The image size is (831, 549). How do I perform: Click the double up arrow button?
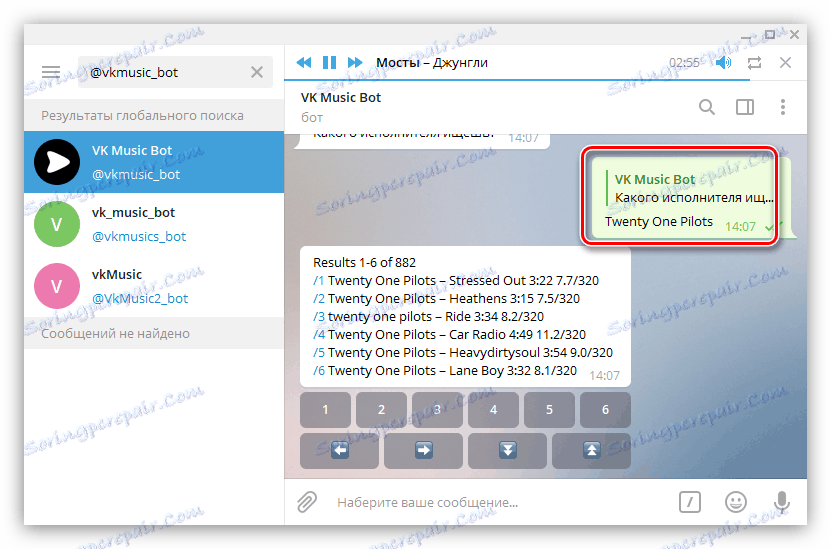[591, 450]
